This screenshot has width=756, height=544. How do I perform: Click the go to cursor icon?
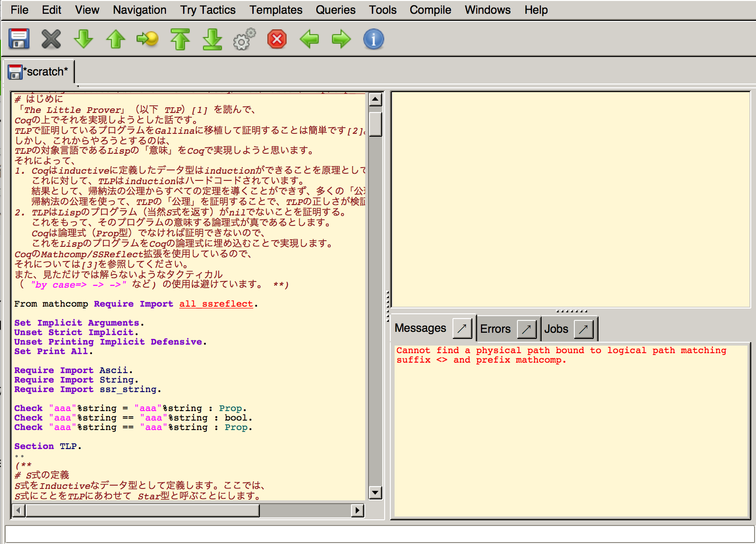(148, 39)
